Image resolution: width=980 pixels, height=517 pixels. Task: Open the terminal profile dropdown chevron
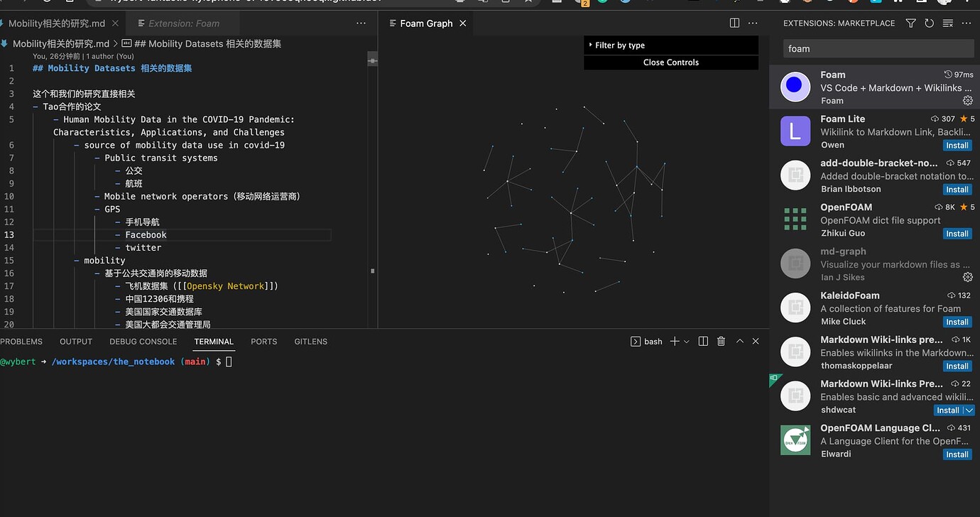pos(685,341)
